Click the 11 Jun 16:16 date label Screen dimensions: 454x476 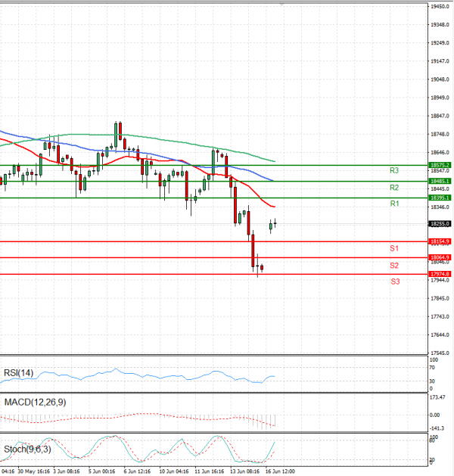(x=210, y=471)
